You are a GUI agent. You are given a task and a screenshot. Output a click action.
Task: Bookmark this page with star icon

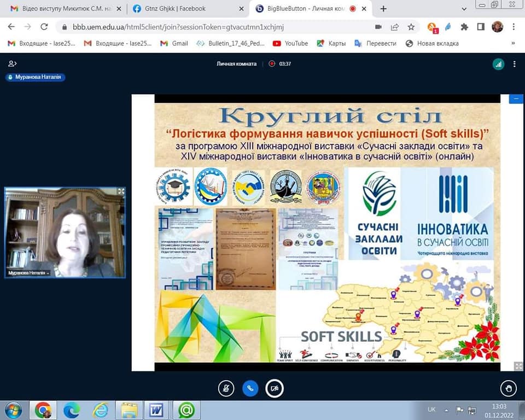pyautogui.click(x=411, y=27)
